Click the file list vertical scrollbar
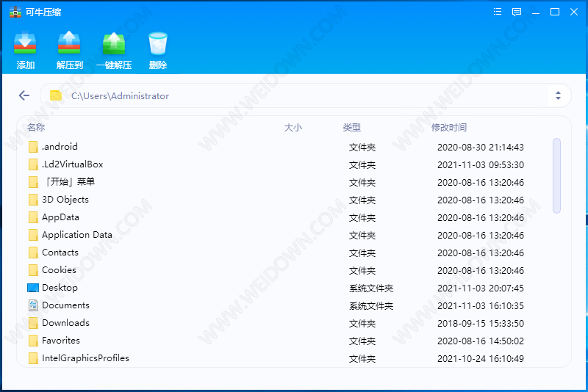Viewport: 588px width, 392px height. click(556, 176)
